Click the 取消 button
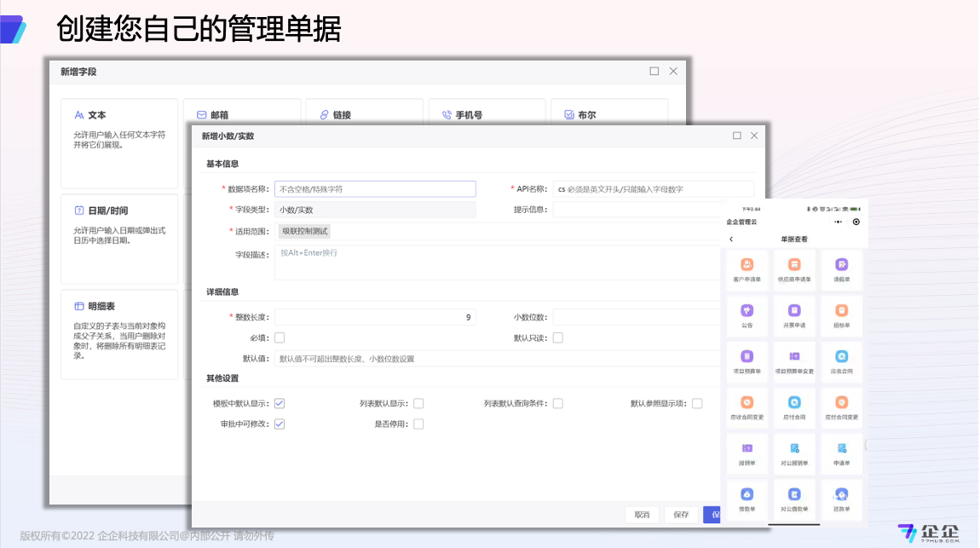The width and height of the screenshot is (980, 548). tap(642, 515)
